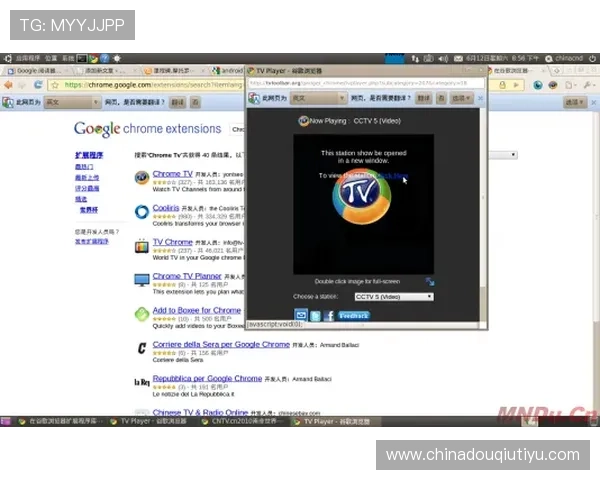
Task: Dismiss the TV Player translate bar with X
Action: pos(480,98)
